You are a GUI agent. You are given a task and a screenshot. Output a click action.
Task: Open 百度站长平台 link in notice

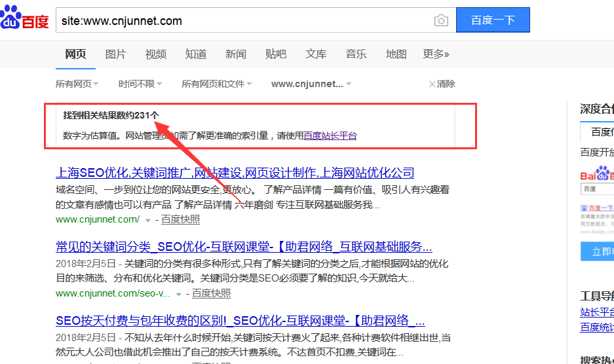[x=330, y=136]
